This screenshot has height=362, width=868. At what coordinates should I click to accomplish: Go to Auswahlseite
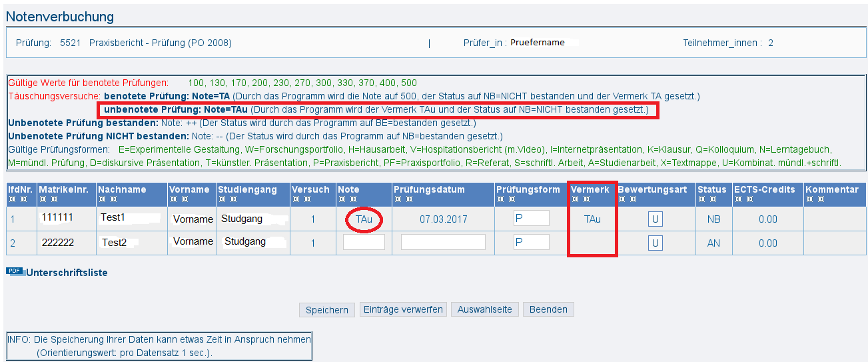484,309
